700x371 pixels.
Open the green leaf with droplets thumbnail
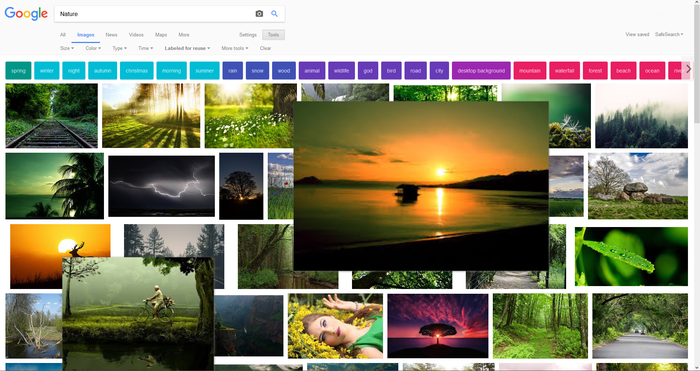[631, 256]
